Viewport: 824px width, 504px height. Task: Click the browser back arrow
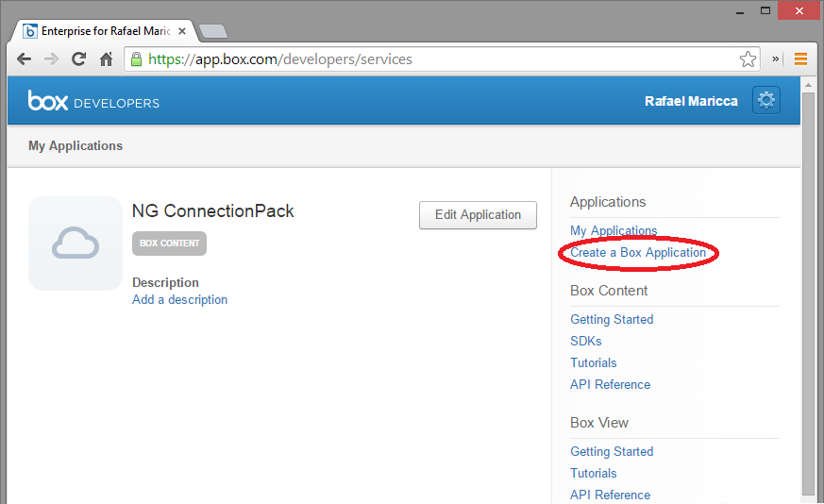tap(25, 59)
